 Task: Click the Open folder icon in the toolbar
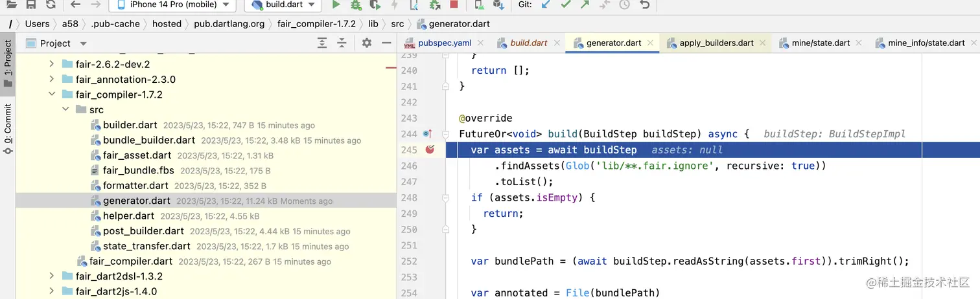(12, 5)
